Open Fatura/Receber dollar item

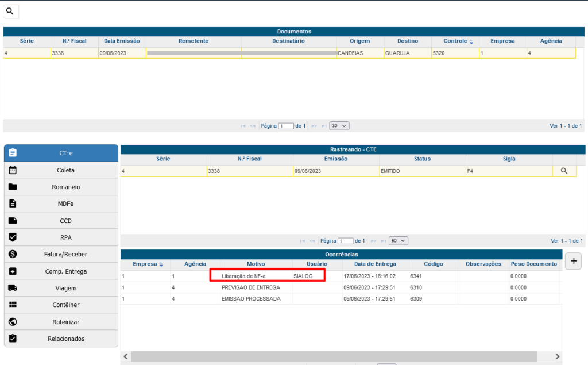61,254
